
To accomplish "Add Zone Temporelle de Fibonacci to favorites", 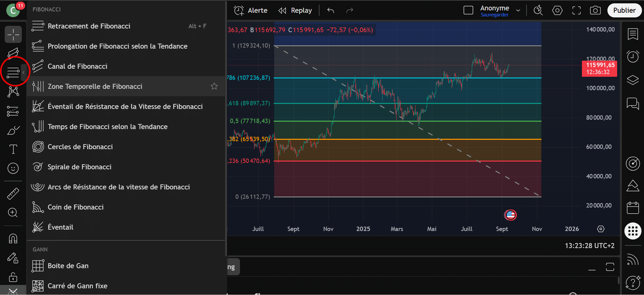I will (x=214, y=86).
